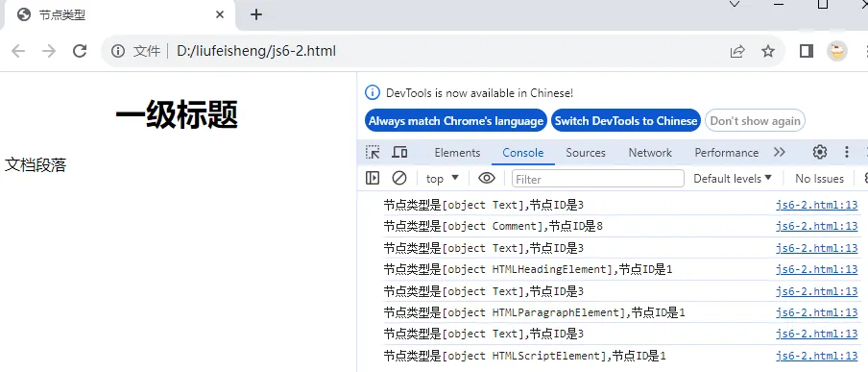Click Switch DevTools to Chinese
The image size is (868, 372).
[x=626, y=121]
